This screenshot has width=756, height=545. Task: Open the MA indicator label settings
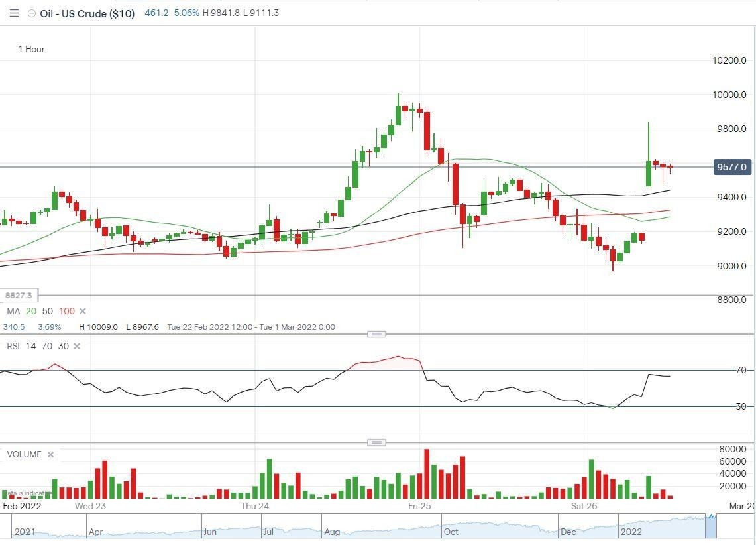(x=13, y=311)
